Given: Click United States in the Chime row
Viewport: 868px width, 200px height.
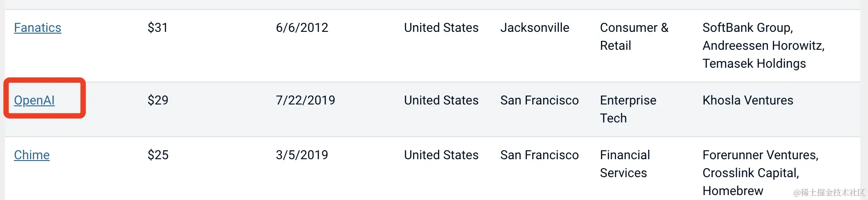Looking at the screenshot, I should 441,155.
